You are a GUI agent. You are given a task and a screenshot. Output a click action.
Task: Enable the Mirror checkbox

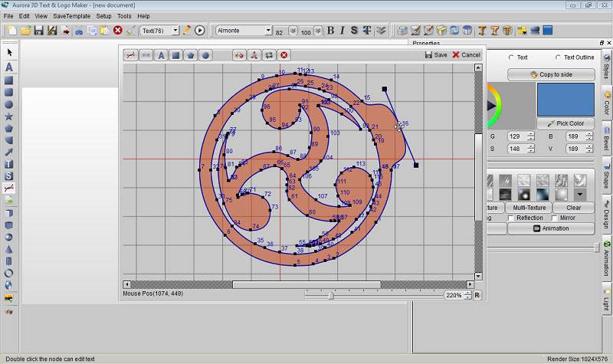pyautogui.click(x=553, y=218)
